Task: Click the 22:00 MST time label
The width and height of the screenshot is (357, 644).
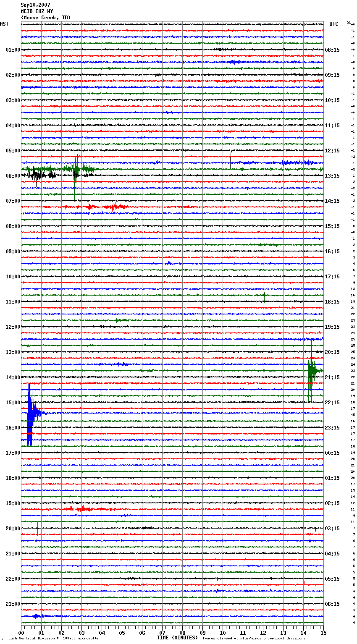Action: point(13,579)
